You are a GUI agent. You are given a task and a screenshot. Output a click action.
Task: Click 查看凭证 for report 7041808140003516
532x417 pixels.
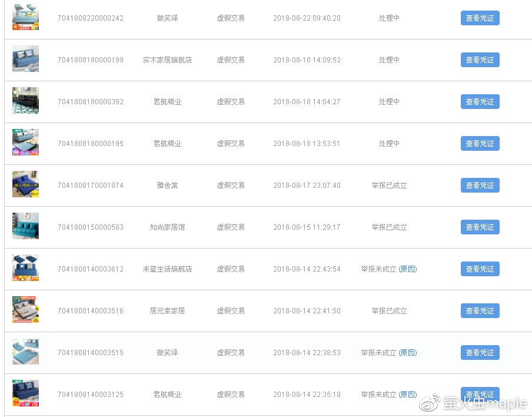[480, 310]
